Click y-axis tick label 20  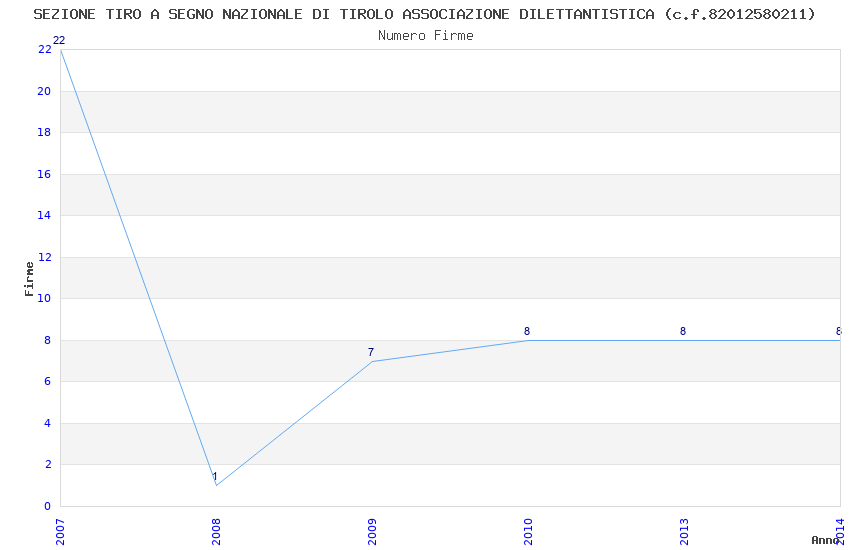[44, 91]
